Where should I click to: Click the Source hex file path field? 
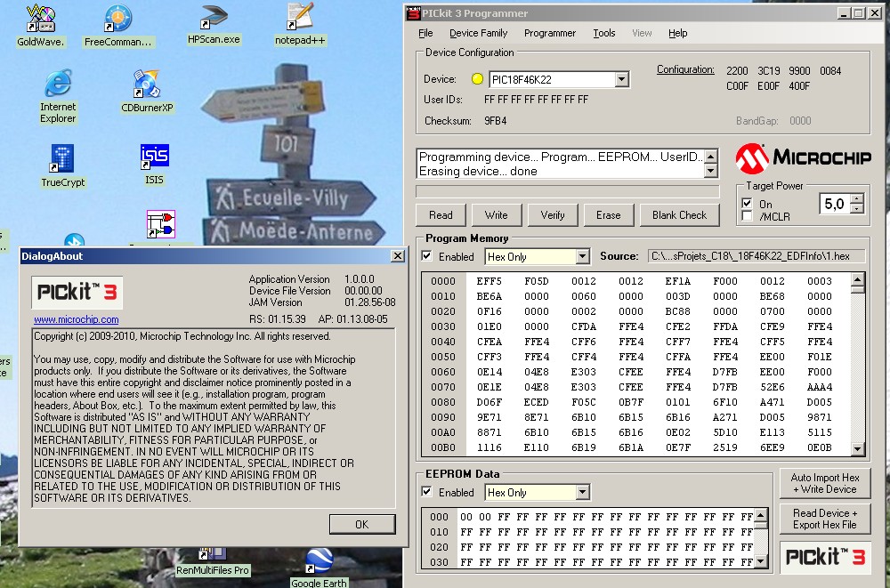756,256
